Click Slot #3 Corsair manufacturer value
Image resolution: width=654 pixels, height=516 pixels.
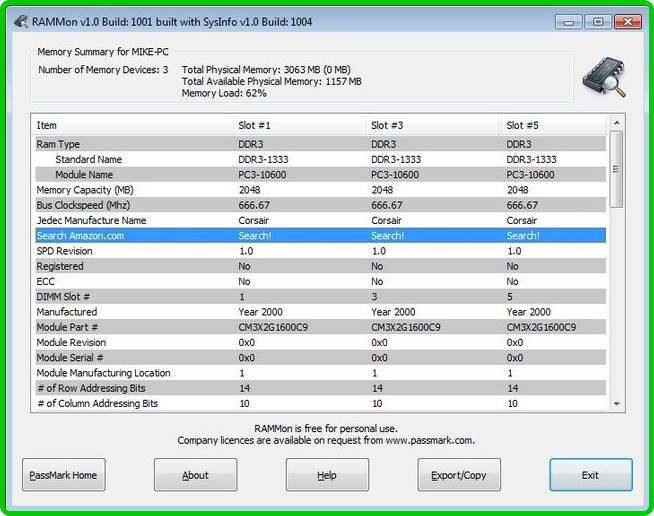386,220
